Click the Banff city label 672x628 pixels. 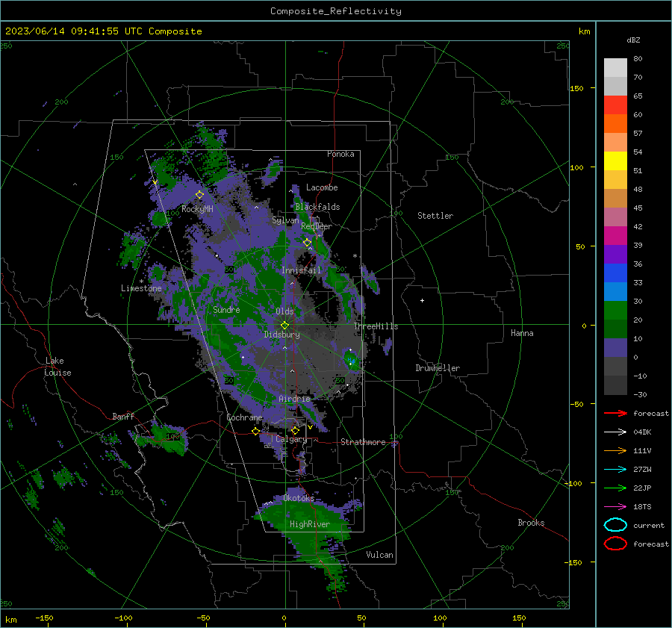(123, 416)
